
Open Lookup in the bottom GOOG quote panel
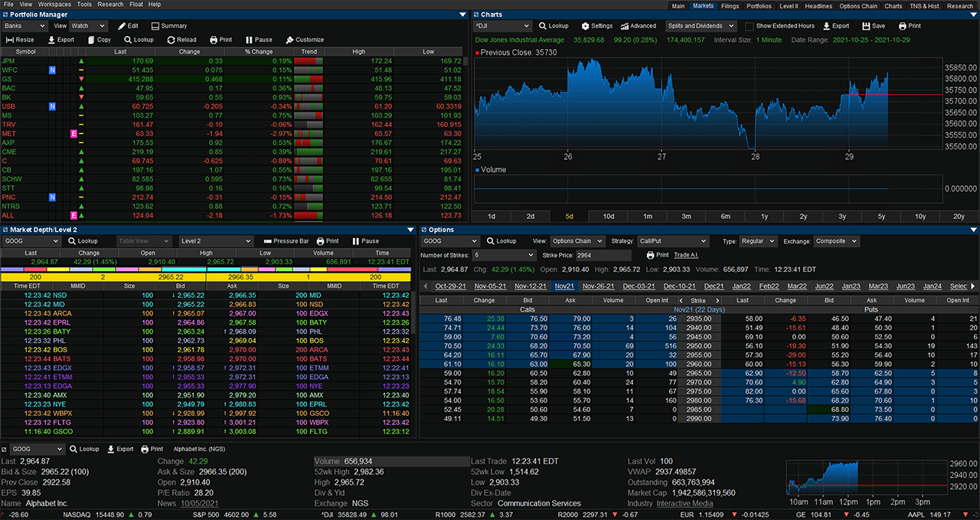pos(84,450)
